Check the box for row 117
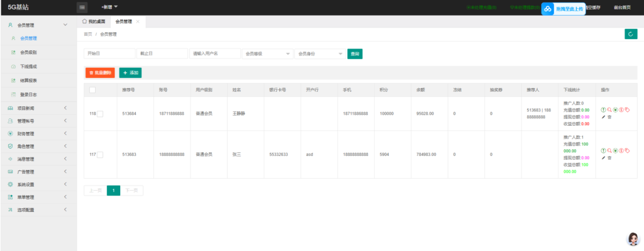The height and width of the screenshot is (251, 644). click(x=100, y=155)
